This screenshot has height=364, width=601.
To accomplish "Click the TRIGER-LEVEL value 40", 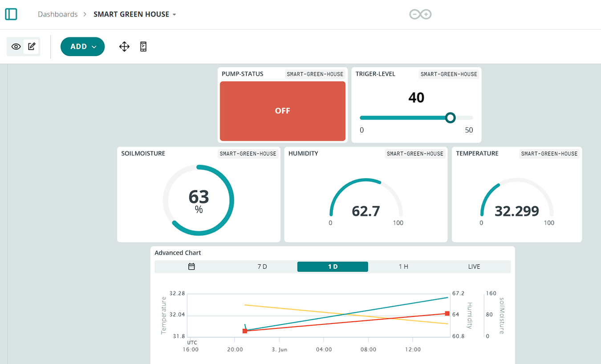I will (x=416, y=97).
